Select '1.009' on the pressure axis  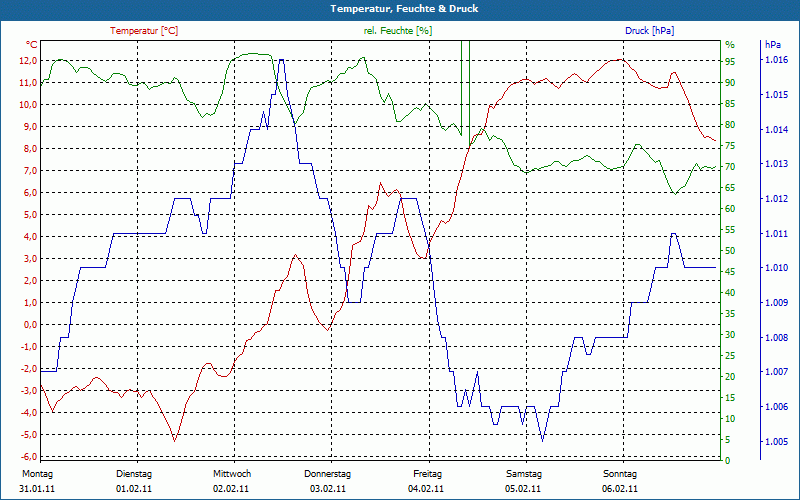[x=776, y=303]
